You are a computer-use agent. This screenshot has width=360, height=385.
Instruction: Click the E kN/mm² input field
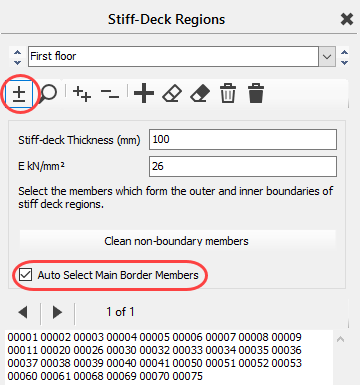click(x=243, y=166)
